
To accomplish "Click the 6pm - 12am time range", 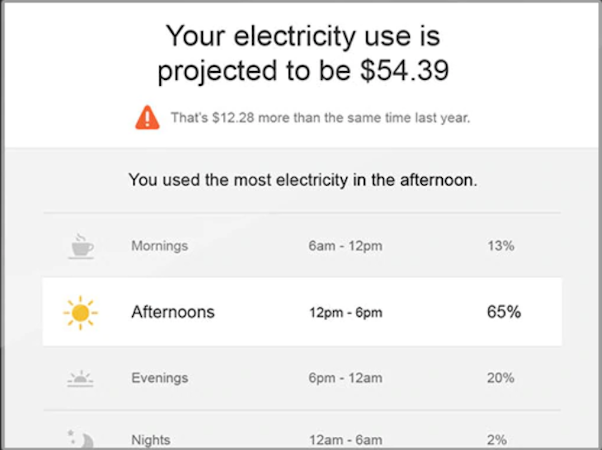I will (x=345, y=378).
